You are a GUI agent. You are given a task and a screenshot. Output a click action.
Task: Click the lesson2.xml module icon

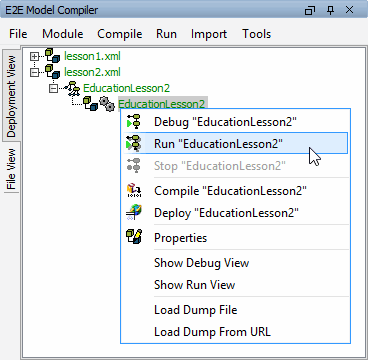52,72
